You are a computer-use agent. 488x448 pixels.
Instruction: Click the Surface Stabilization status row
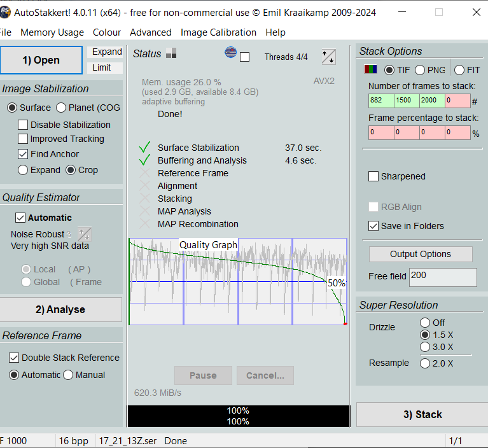pos(230,148)
